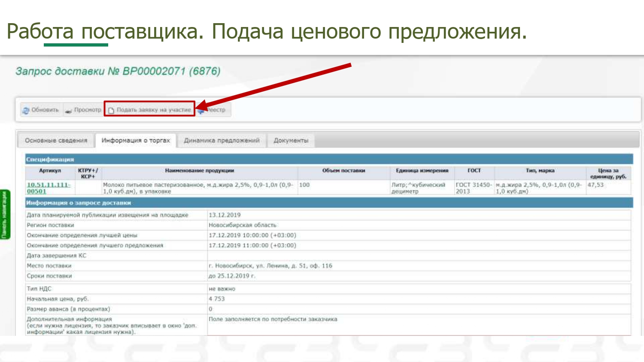Go to the Документы tab
Viewport: 644px width, 362px height.
pyautogui.click(x=291, y=141)
